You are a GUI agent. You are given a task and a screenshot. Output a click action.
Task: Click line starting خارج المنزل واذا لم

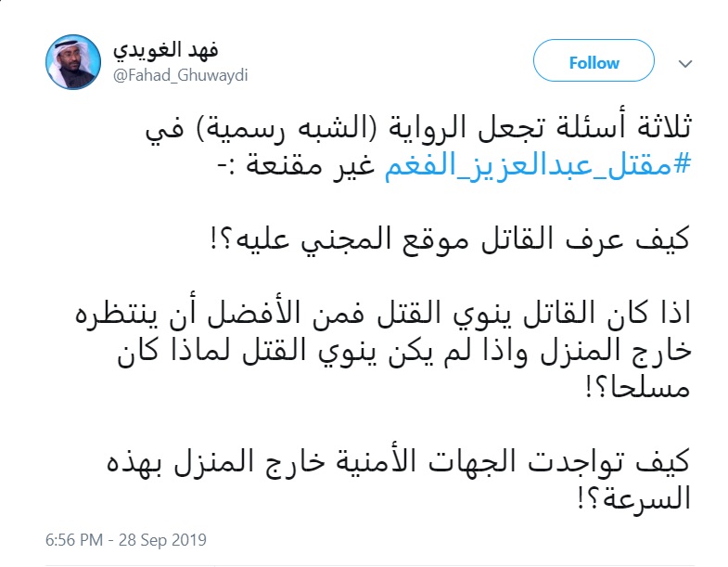click(404, 351)
